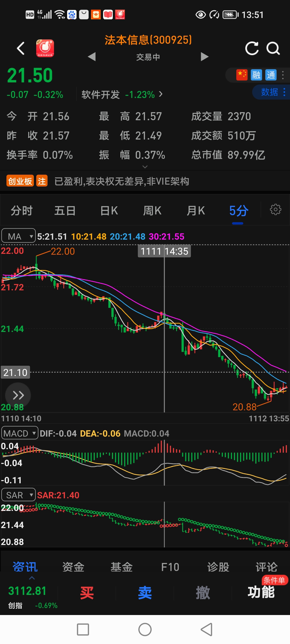290x644 pixels.
Task: Tap the 融 margin trading badge
Action: pyautogui.click(x=256, y=75)
